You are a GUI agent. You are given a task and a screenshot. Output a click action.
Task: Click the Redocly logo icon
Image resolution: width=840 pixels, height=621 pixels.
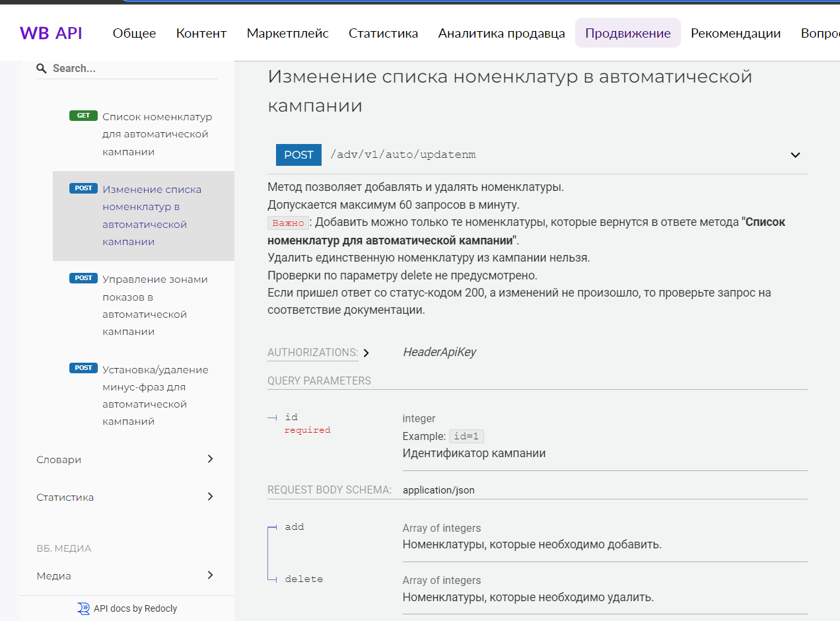coord(83,608)
